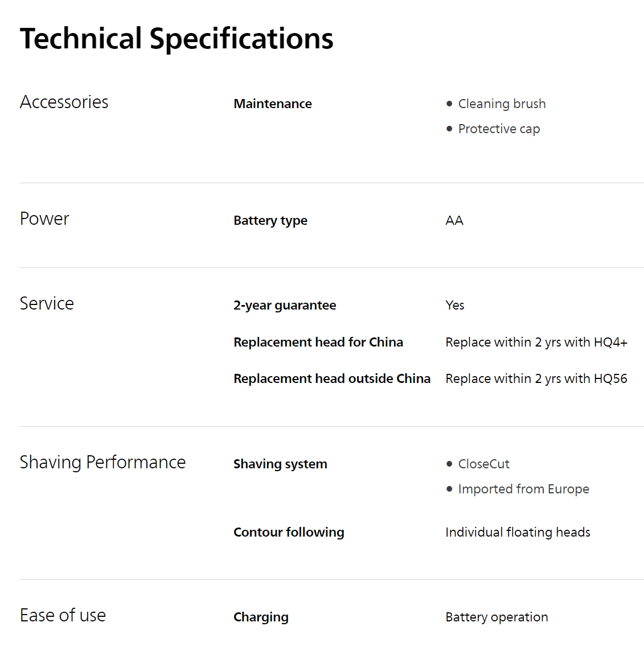Screen dimensions: 644x647
Task: Click the Technical Specifications heading
Action: tap(177, 39)
